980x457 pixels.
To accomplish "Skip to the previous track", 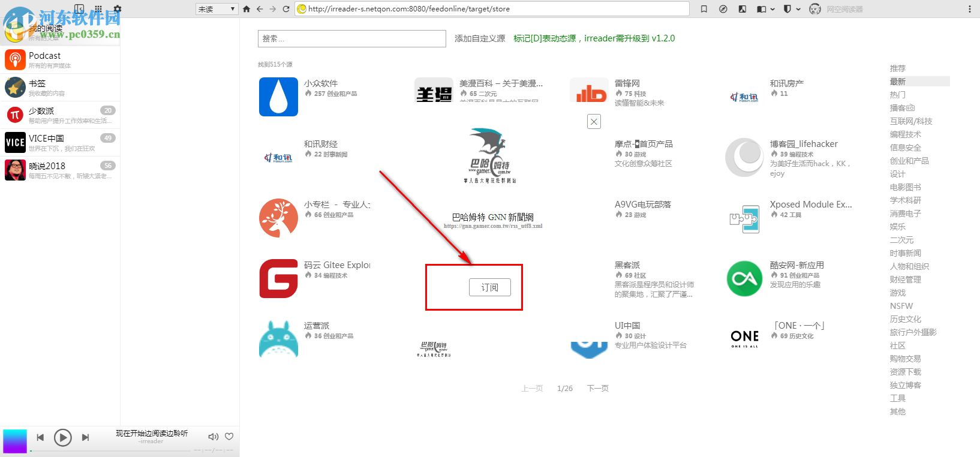I will (x=40, y=438).
